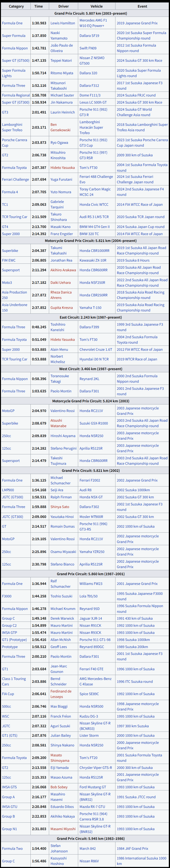Open the red Ben Gersekowski link
170x868 pixels.
click(x=61, y=127)
